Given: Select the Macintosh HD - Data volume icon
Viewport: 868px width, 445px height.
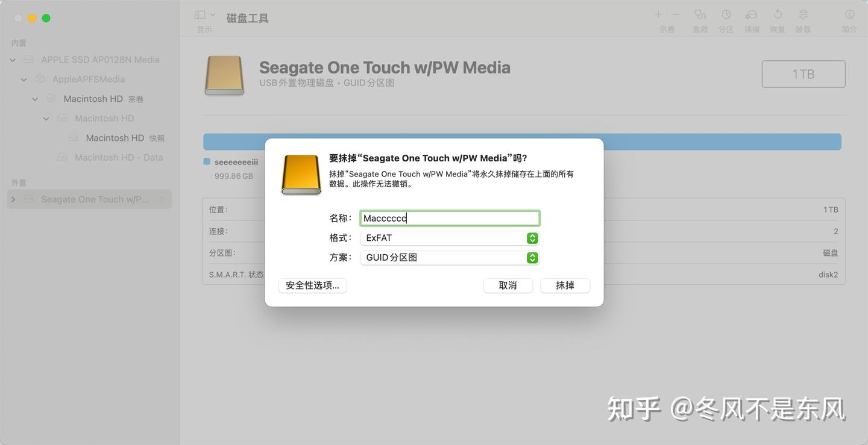Looking at the screenshot, I should (x=62, y=157).
